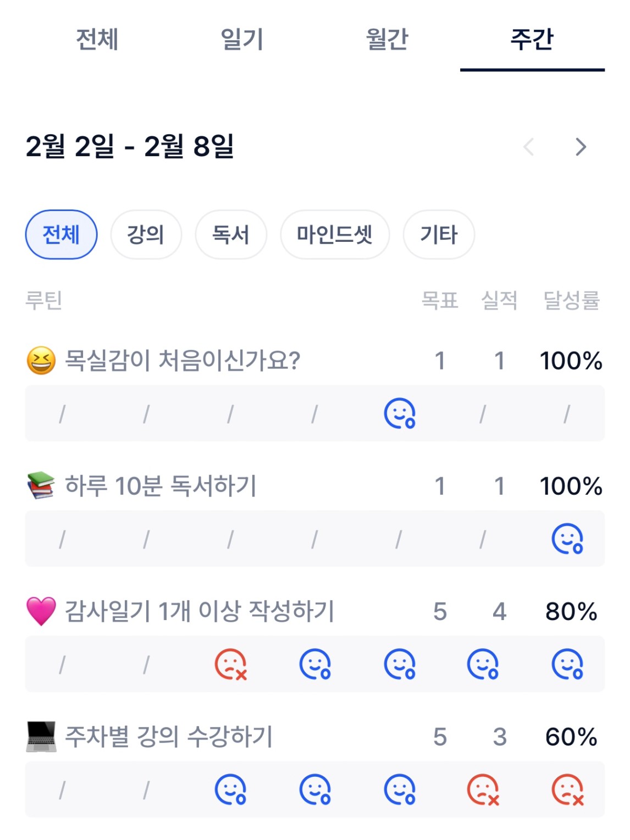
Task: Click the laptop emoji beside 주차별 강의 수강하기
Action: tap(41, 737)
